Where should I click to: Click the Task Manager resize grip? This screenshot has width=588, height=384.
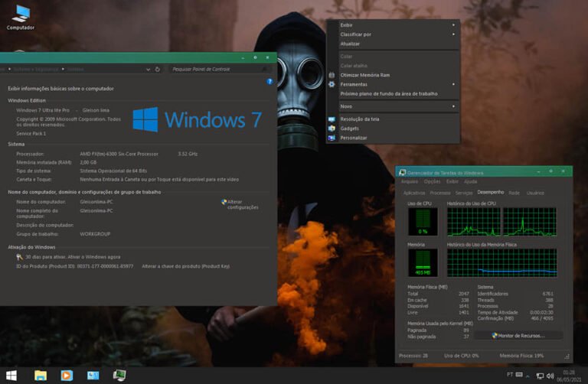pyautogui.click(x=567, y=356)
